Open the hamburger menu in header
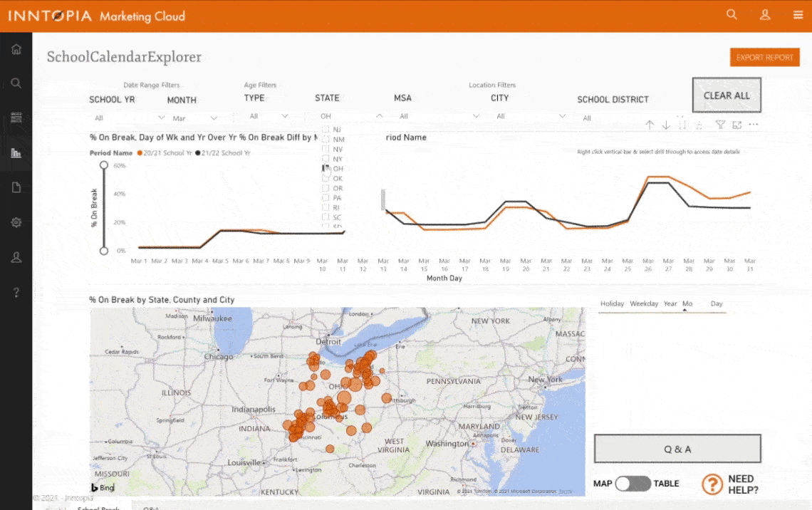The height and width of the screenshot is (510, 812). click(798, 14)
